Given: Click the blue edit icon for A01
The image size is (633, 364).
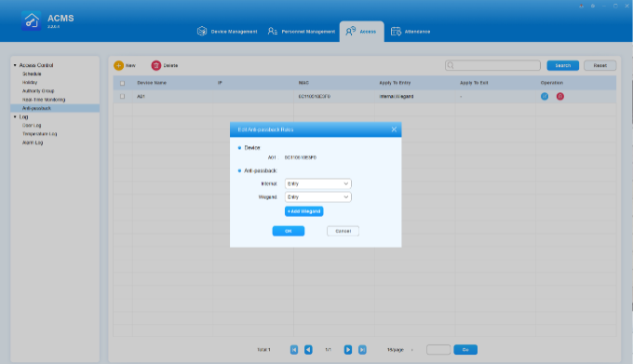Looking at the screenshot, I should tap(545, 97).
